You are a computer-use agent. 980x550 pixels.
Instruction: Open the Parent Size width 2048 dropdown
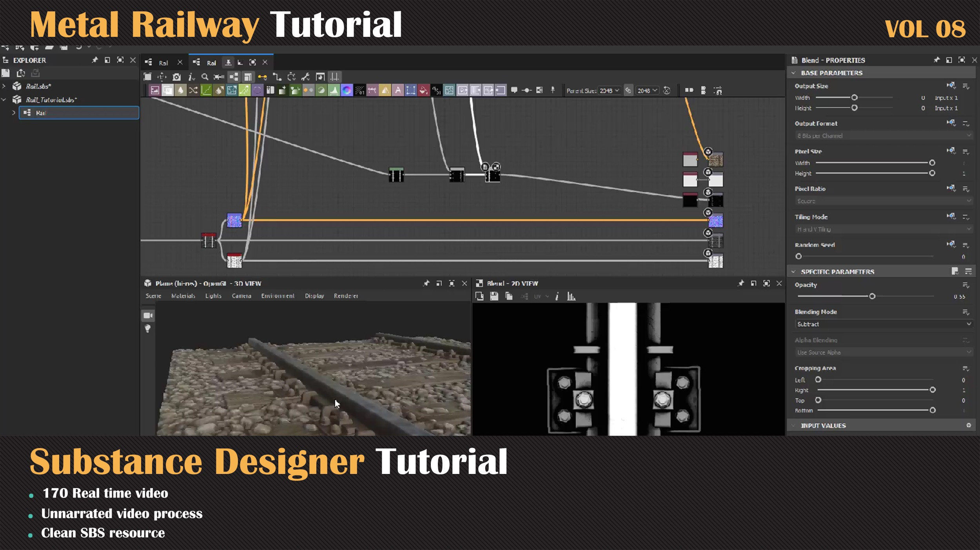[610, 91]
